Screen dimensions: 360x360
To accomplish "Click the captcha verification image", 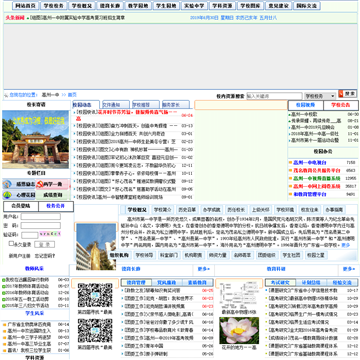I will [x=50, y=234].
